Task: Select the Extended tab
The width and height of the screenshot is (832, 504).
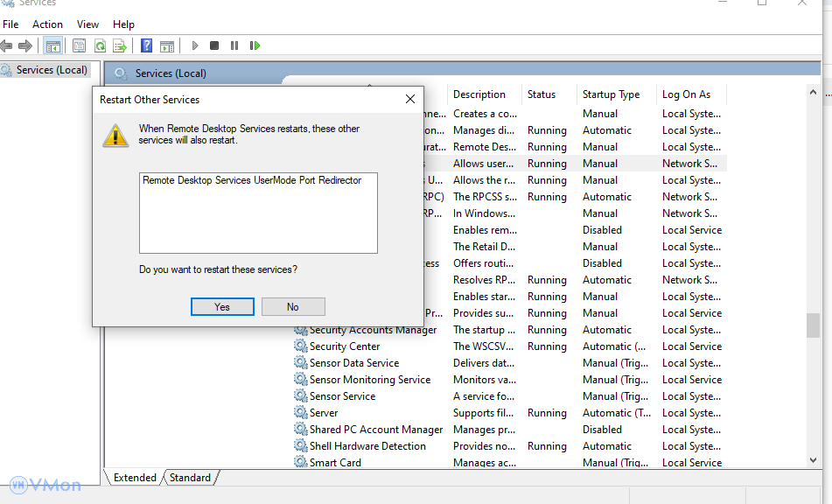Action: pos(136,478)
